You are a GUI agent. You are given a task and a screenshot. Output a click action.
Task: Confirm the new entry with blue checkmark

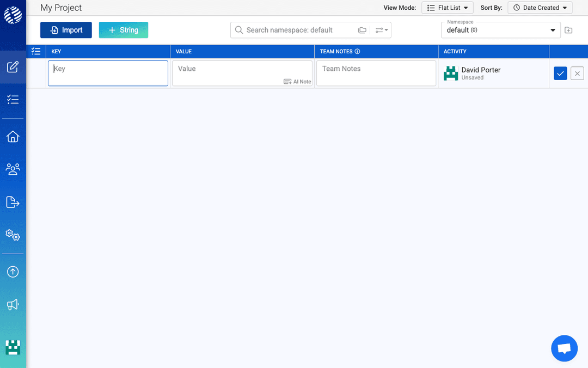[x=560, y=73]
